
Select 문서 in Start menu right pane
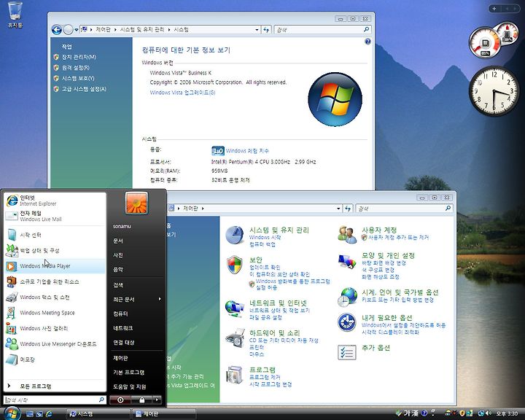[118, 241]
